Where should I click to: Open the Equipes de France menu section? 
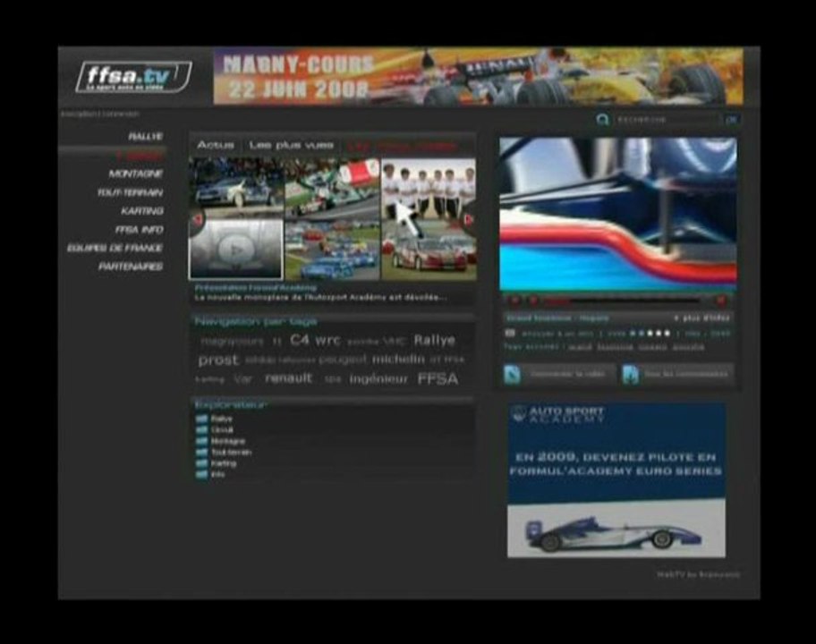pos(115,248)
